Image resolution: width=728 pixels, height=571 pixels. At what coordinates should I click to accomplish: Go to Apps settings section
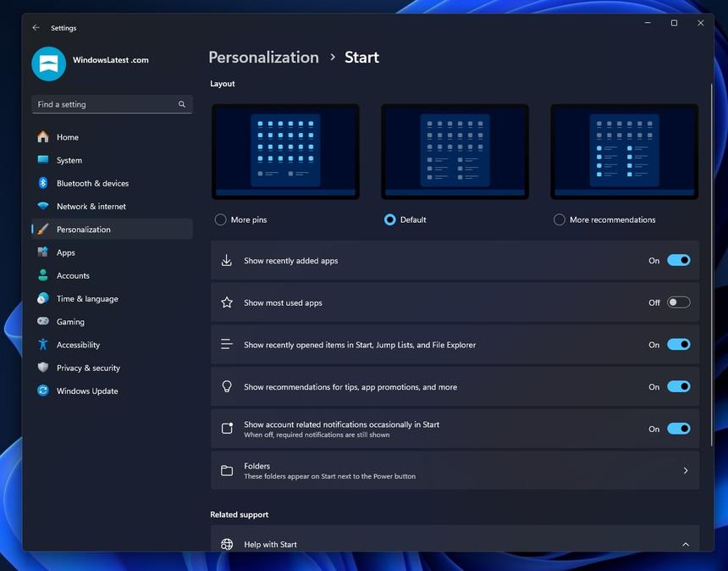(66, 252)
